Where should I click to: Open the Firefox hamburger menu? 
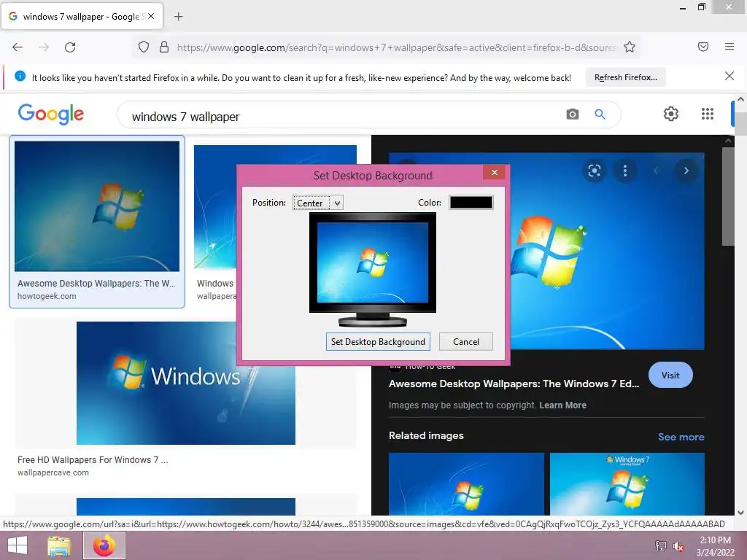pos(729,47)
